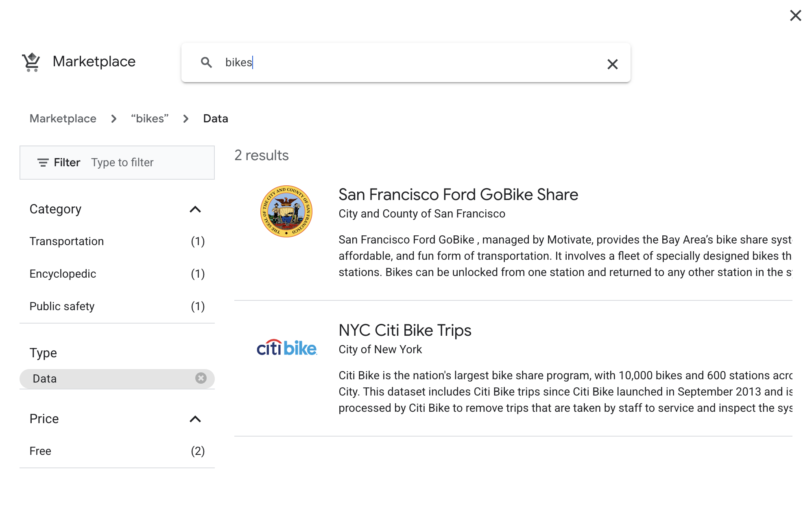
Task: Remove the Data type filter chip
Action: click(x=201, y=378)
